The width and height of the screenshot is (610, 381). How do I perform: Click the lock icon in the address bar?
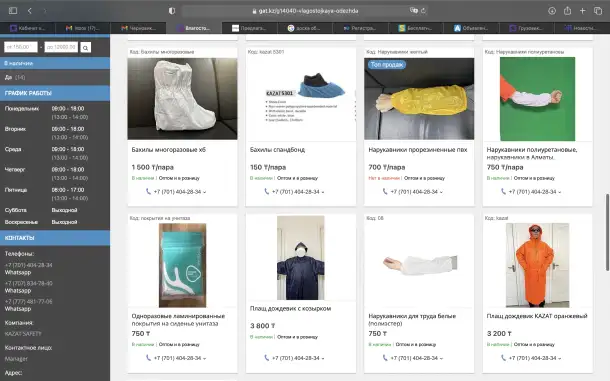click(254, 11)
